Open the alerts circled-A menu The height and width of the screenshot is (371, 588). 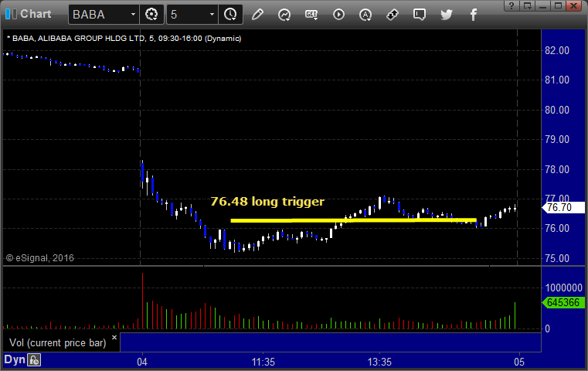pyautogui.click(x=365, y=15)
